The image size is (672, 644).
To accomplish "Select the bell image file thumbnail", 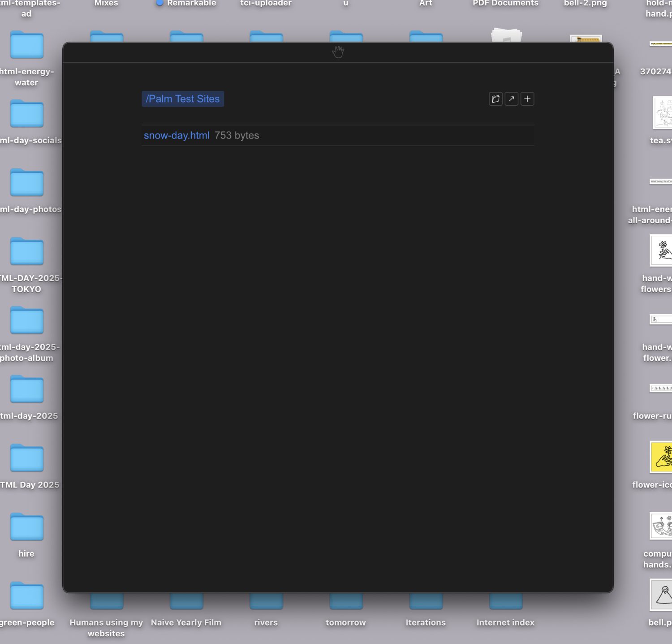I will tap(662, 595).
